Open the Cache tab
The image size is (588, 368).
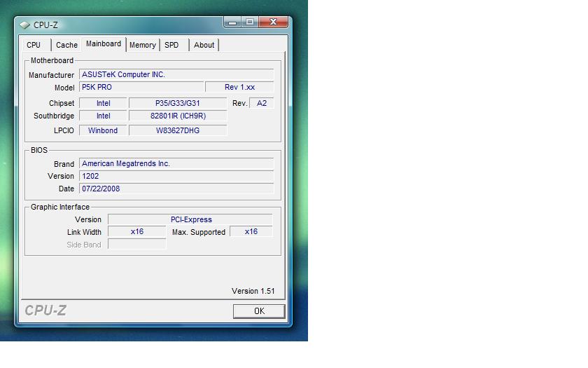tap(66, 45)
